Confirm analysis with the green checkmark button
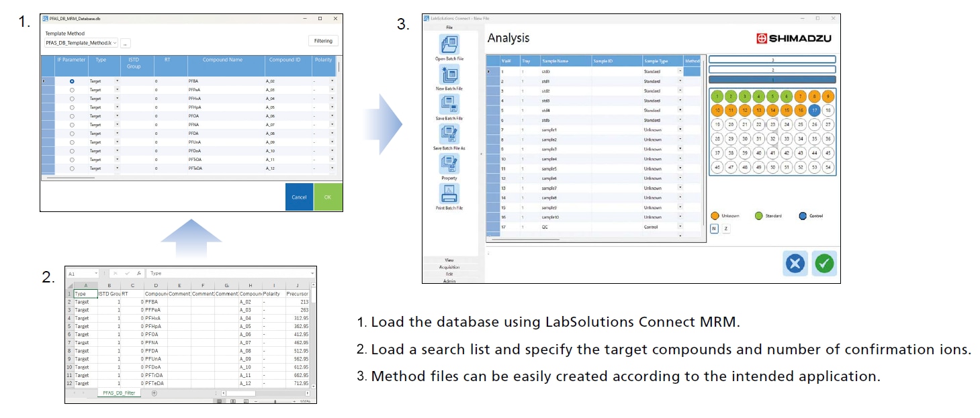980x418 pixels. coord(823,264)
